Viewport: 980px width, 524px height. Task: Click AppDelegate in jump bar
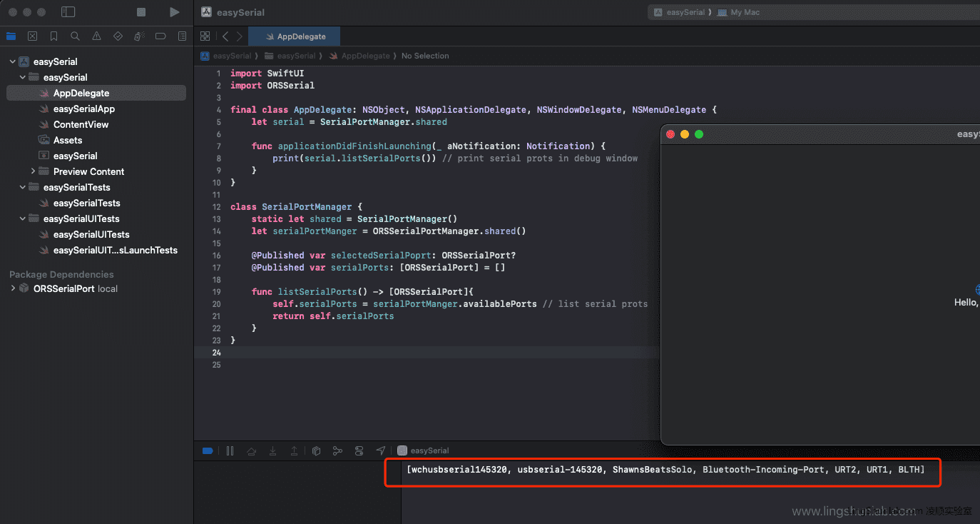point(359,56)
